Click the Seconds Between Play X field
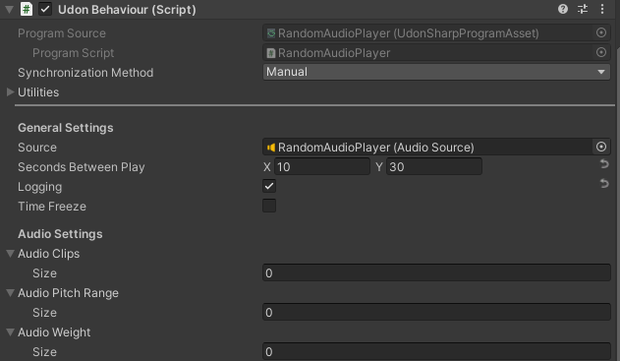The width and height of the screenshot is (620, 361). (322, 166)
